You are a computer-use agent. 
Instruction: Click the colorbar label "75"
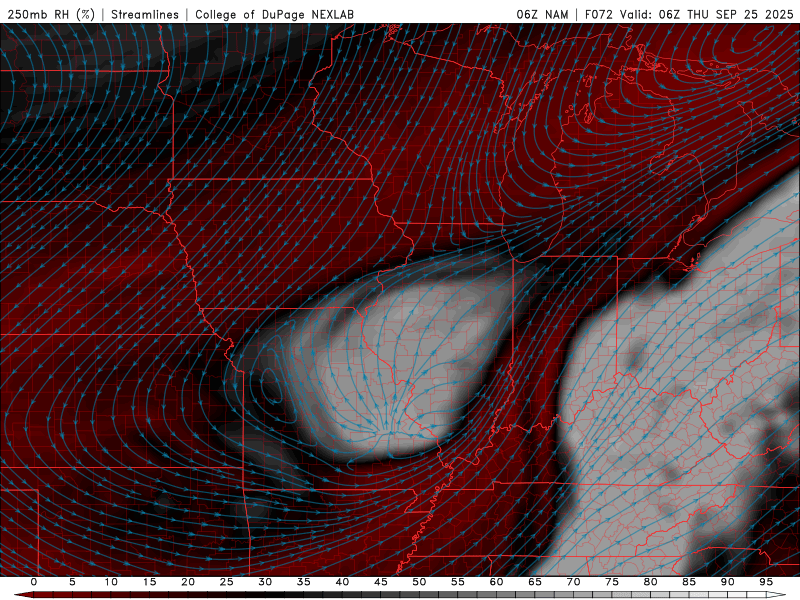click(x=612, y=582)
